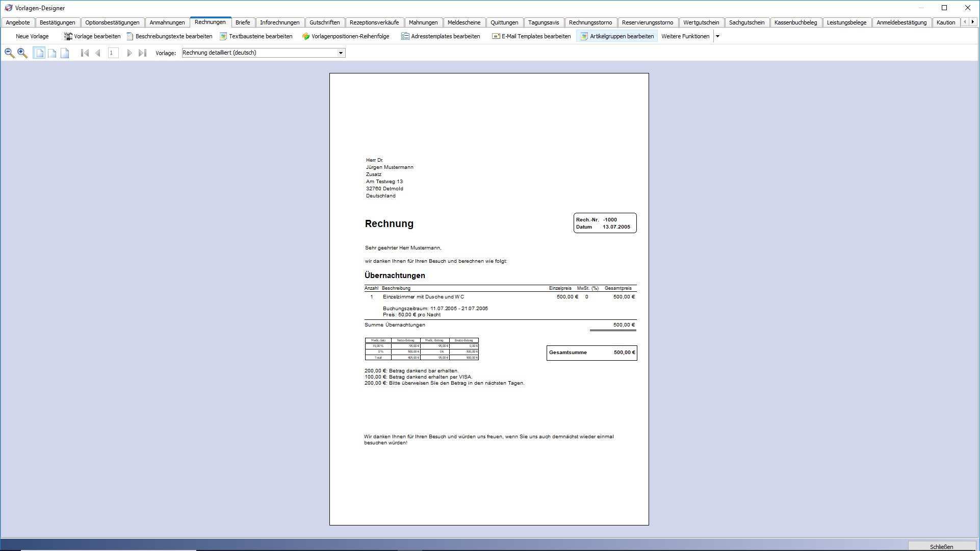The height and width of the screenshot is (551, 980).
Task: Click the zoom out magnifier icon
Action: tap(9, 53)
